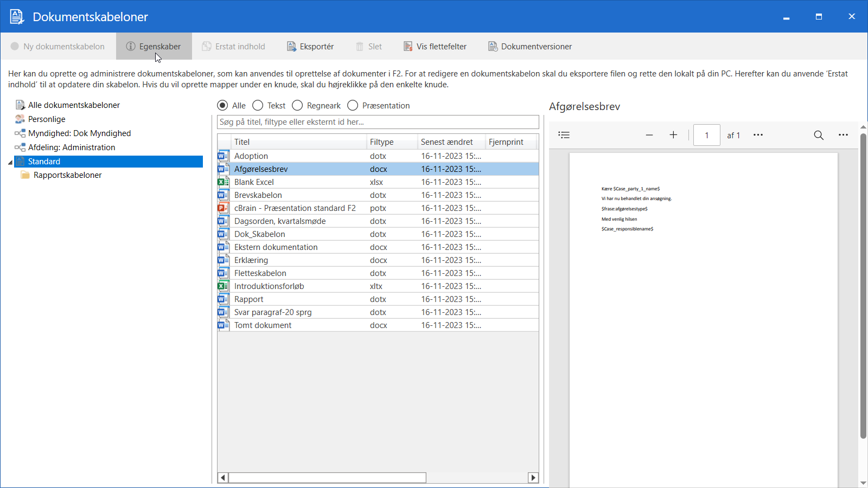Click Word icon of Brevskabelon row
The width and height of the screenshot is (868, 488).
(x=223, y=195)
